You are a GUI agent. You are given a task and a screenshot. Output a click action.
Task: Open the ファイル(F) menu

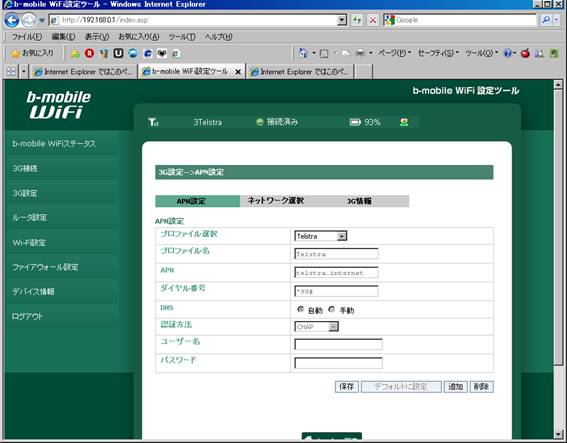[x=27, y=37]
